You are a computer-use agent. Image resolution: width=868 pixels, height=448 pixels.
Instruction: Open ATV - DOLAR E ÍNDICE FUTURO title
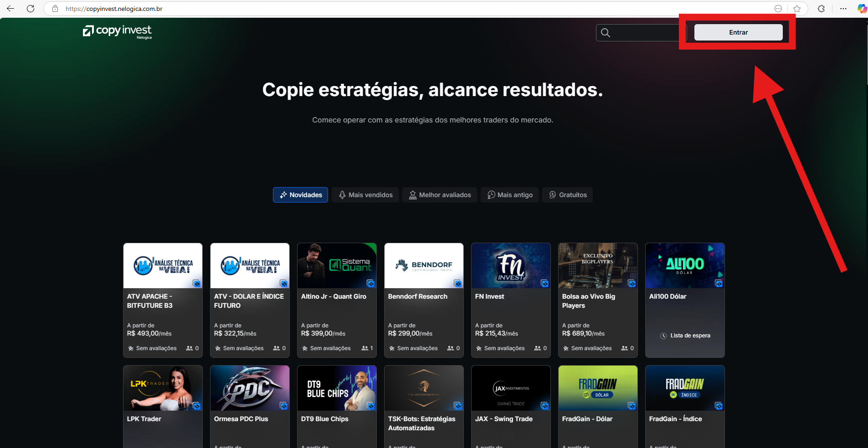(249, 301)
